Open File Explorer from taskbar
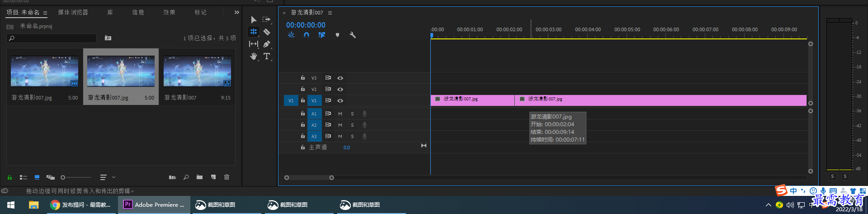The height and width of the screenshot is (214, 868). (x=33, y=205)
